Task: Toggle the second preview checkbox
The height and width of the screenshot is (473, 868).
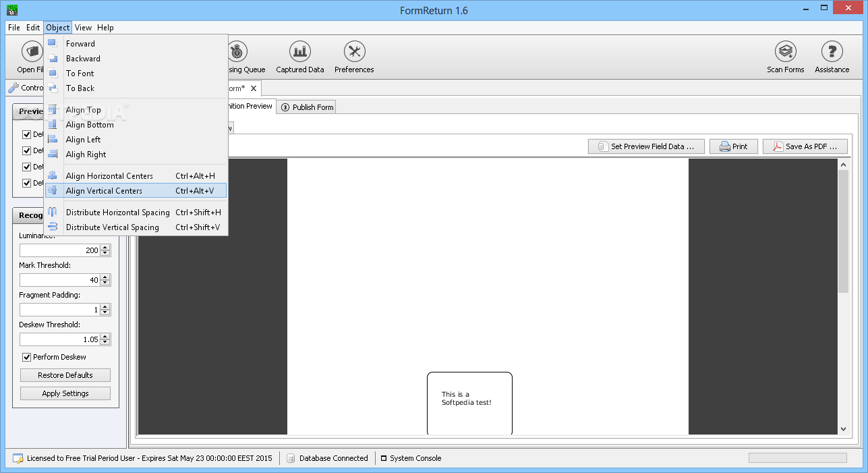Action: (27, 150)
